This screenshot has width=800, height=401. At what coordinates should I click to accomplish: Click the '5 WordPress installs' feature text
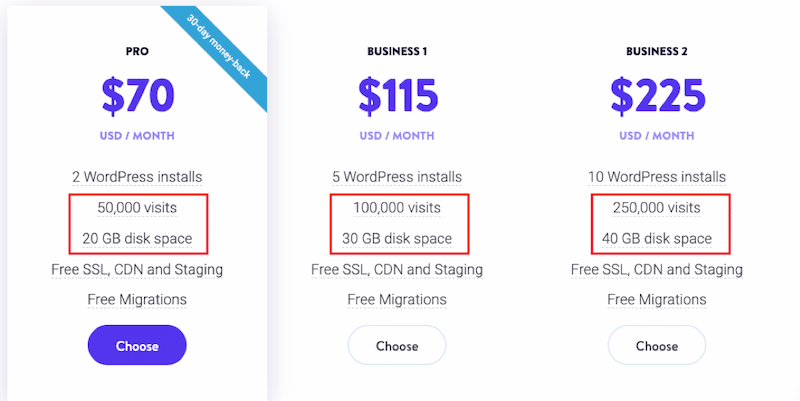[x=397, y=177]
